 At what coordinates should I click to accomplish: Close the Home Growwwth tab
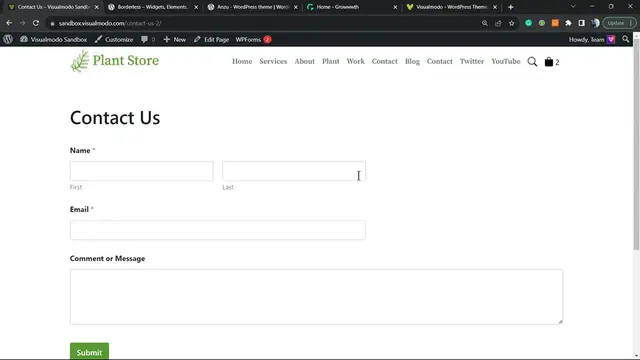click(x=395, y=7)
